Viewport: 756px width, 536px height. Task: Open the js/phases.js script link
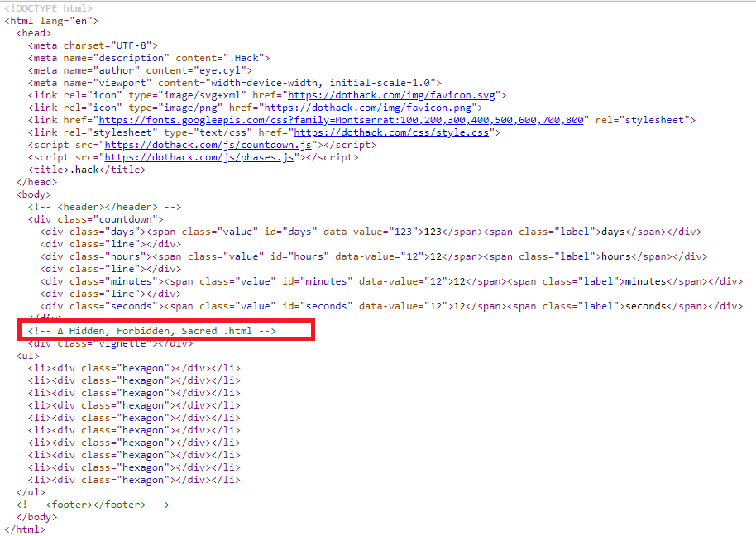(x=199, y=157)
